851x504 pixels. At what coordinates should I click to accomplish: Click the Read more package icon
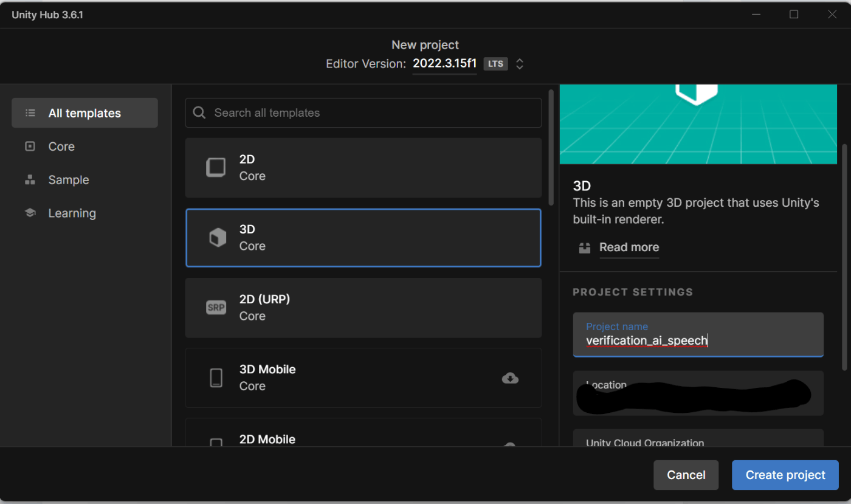585,248
